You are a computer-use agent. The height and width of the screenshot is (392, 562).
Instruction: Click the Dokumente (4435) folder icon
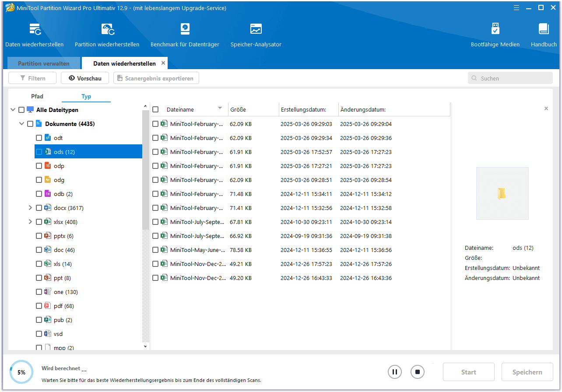39,124
